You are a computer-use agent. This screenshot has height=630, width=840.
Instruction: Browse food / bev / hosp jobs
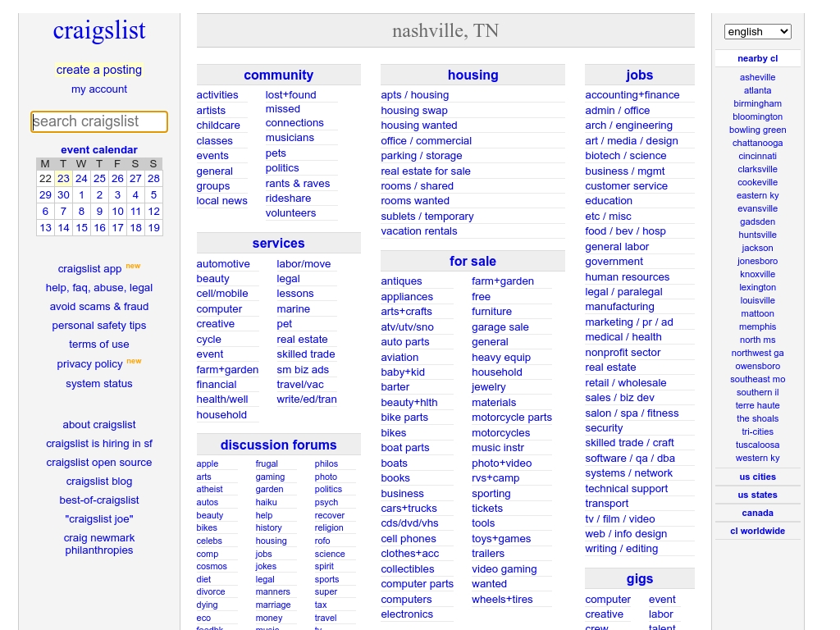coord(625,231)
